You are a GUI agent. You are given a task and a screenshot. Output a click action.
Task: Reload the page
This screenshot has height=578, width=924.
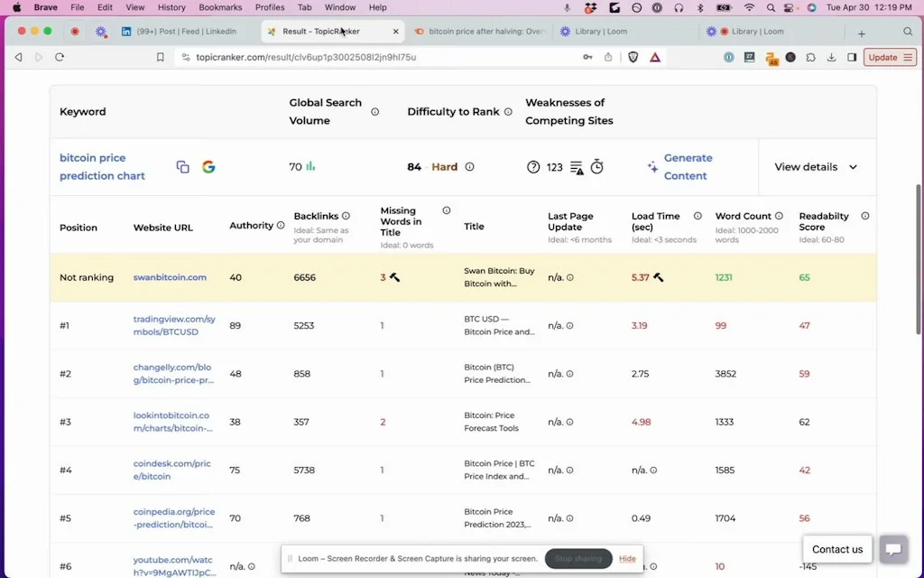(x=60, y=57)
